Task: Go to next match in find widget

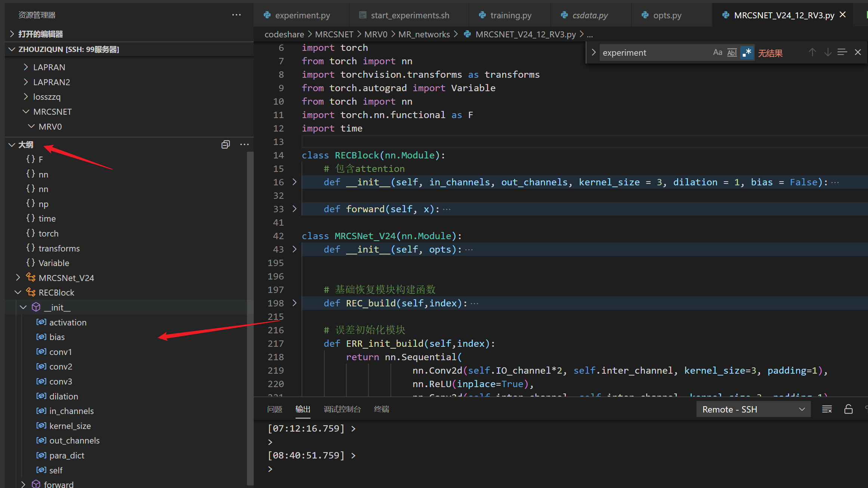Action: pyautogui.click(x=828, y=53)
